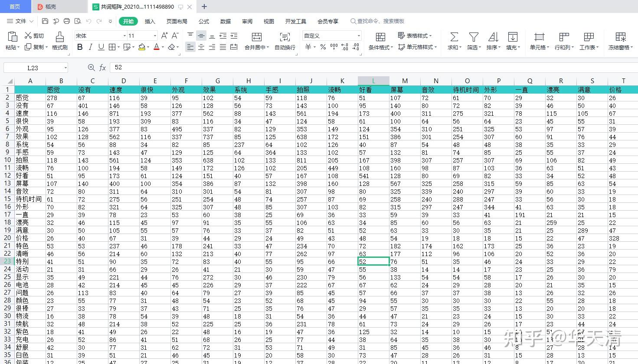Open the number format dropdown showing 自定义
638x364 pixels.
pos(331,35)
